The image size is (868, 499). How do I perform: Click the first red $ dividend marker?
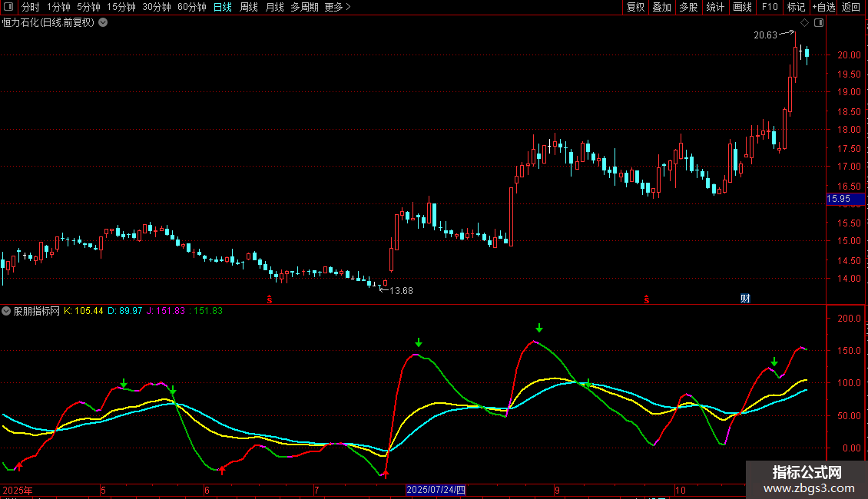(x=270, y=299)
